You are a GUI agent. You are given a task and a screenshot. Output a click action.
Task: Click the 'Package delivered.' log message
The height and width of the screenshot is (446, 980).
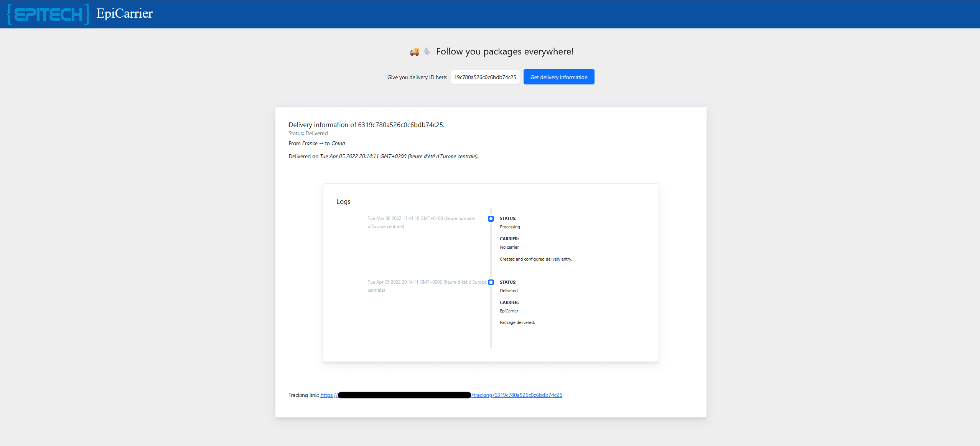click(x=517, y=323)
